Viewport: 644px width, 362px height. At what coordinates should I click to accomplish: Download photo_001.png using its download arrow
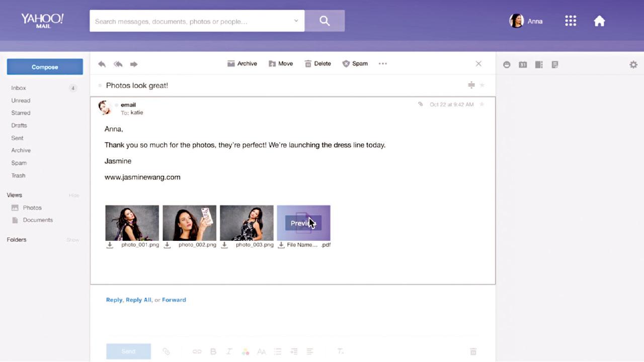110,245
